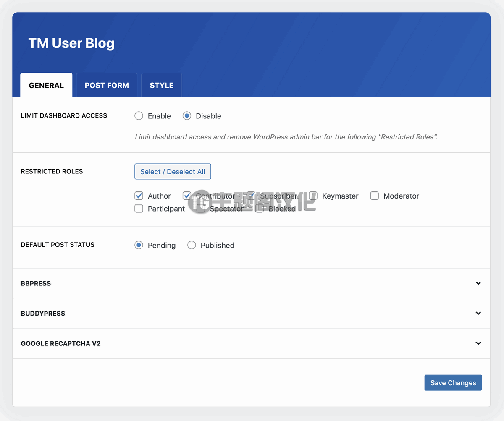Check the Keymaster role checkbox
Image resolution: width=504 pixels, height=421 pixels.
pos(313,196)
